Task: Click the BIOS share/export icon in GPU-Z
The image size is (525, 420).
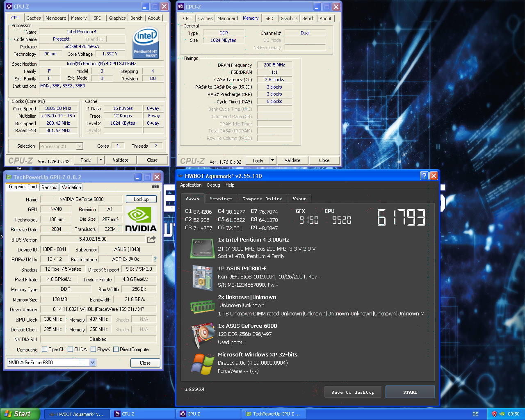Action: coord(152,239)
